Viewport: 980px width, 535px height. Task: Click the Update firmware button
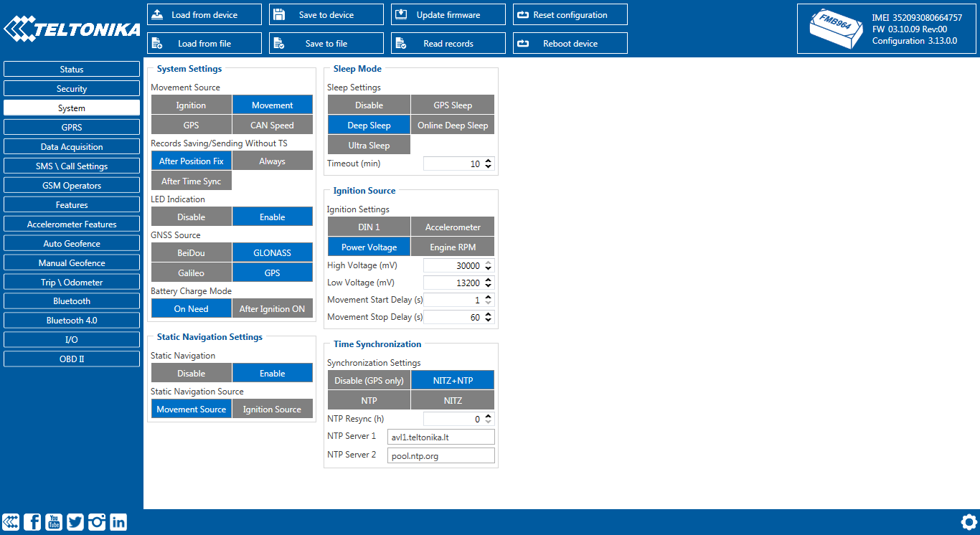448,15
